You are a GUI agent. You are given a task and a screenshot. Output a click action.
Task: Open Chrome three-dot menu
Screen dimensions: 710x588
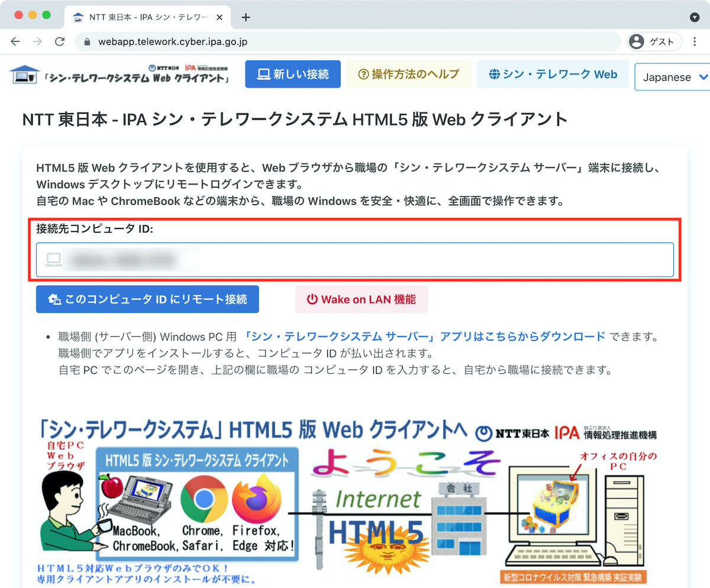tap(695, 42)
